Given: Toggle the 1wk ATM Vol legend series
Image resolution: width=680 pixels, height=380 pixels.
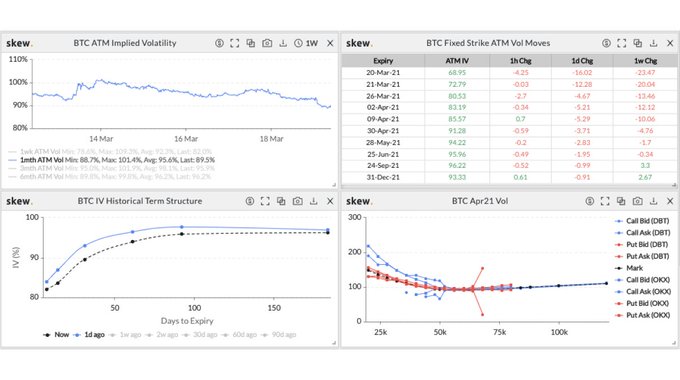Looking at the screenshot, I should (x=110, y=151).
